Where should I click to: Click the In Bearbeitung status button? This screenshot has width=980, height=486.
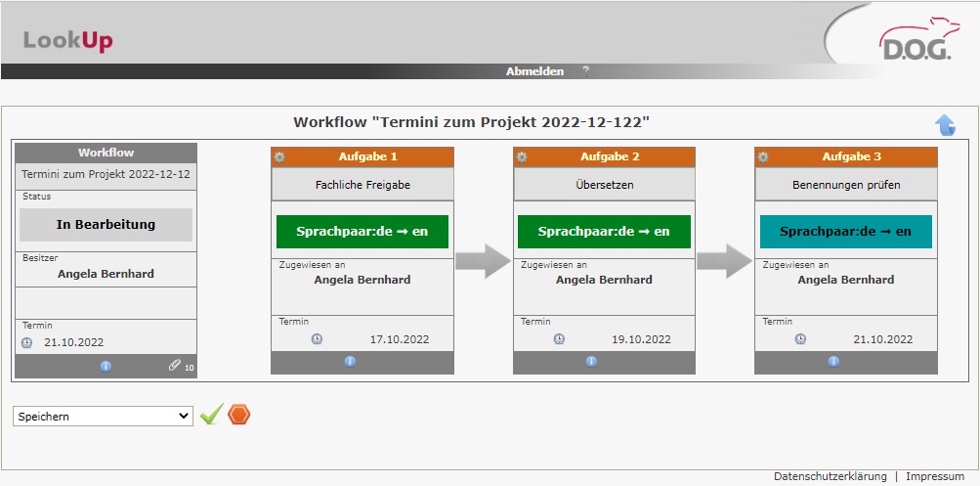106,224
